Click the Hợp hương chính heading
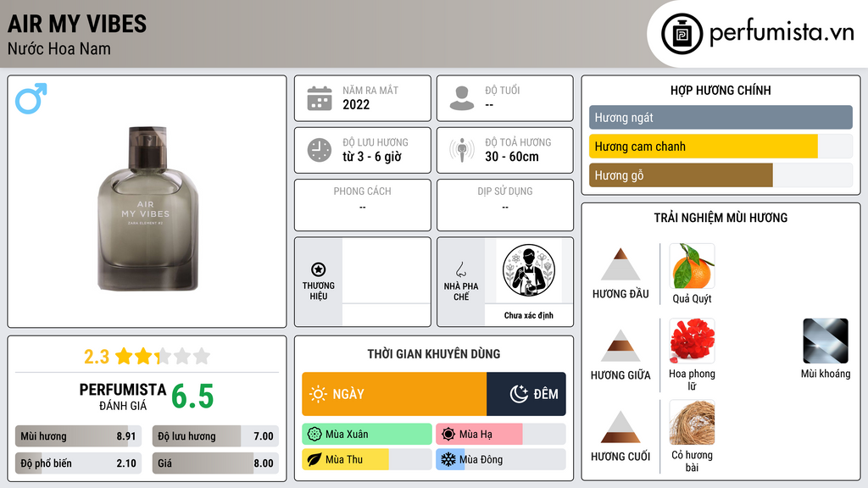The width and height of the screenshot is (868, 488). coord(721,90)
